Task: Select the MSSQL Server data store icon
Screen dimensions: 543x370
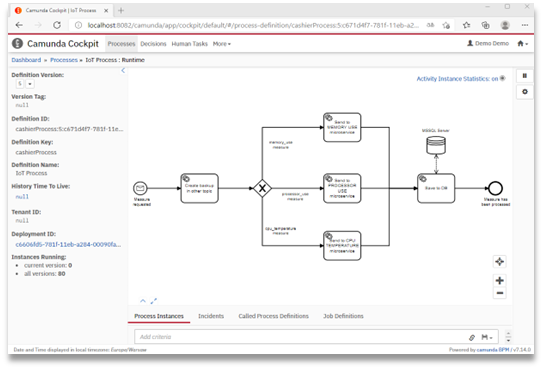Action: tap(436, 145)
